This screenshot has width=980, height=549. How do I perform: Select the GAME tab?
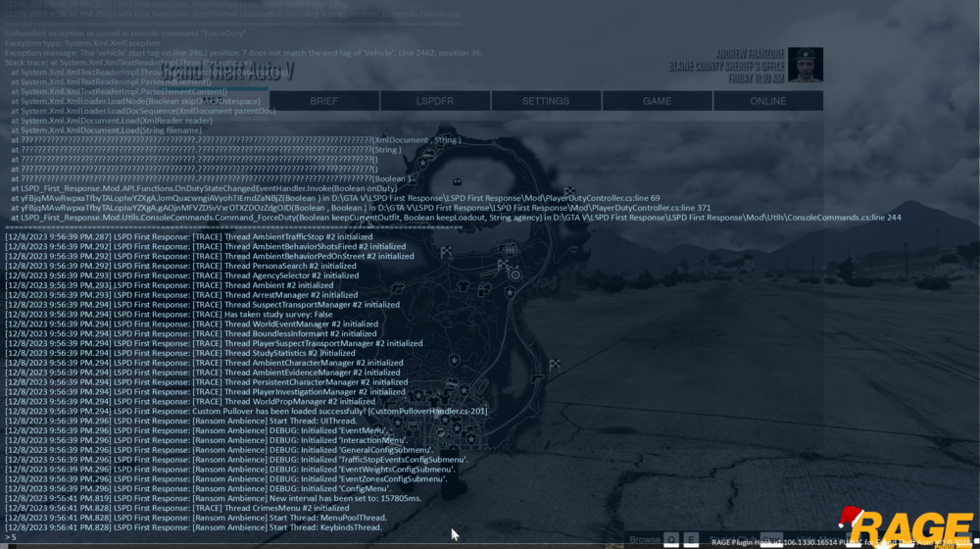657,101
